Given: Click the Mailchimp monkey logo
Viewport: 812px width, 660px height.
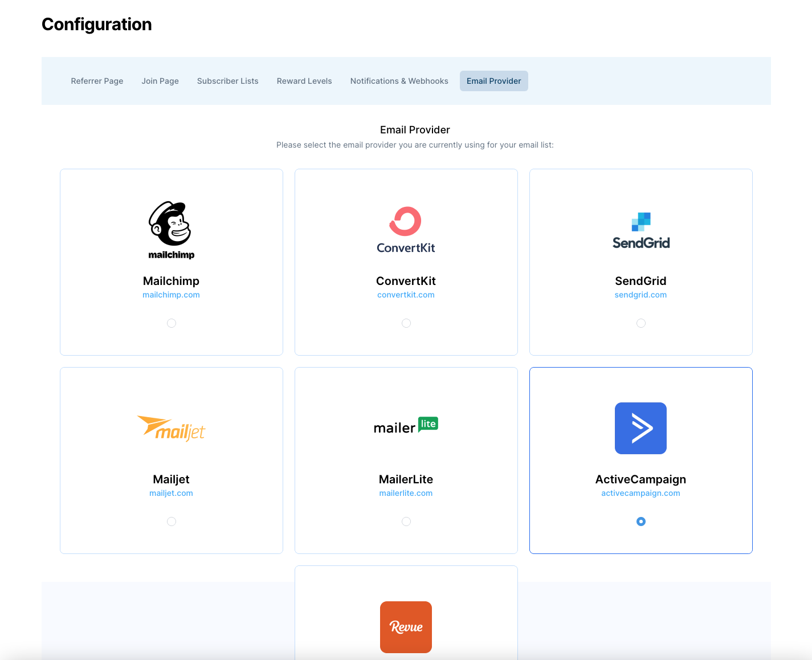Looking at the screenshot, I should point(171,230).
